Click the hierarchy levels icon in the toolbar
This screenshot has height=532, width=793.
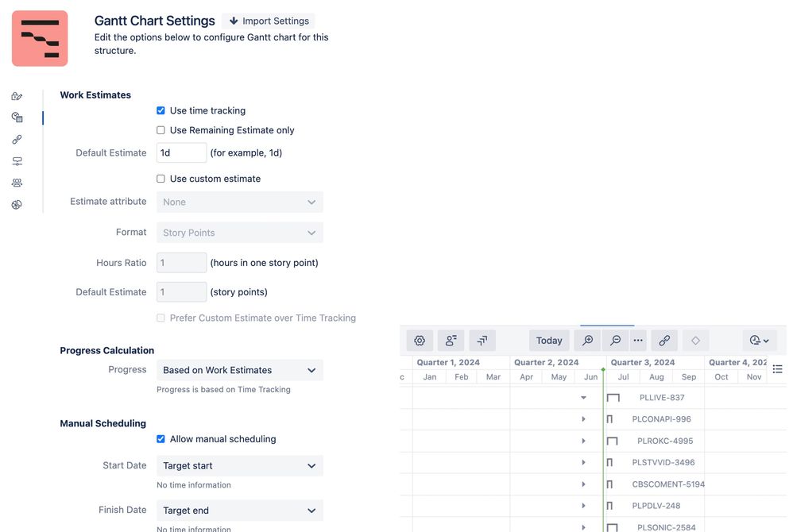tap(482, 340)
